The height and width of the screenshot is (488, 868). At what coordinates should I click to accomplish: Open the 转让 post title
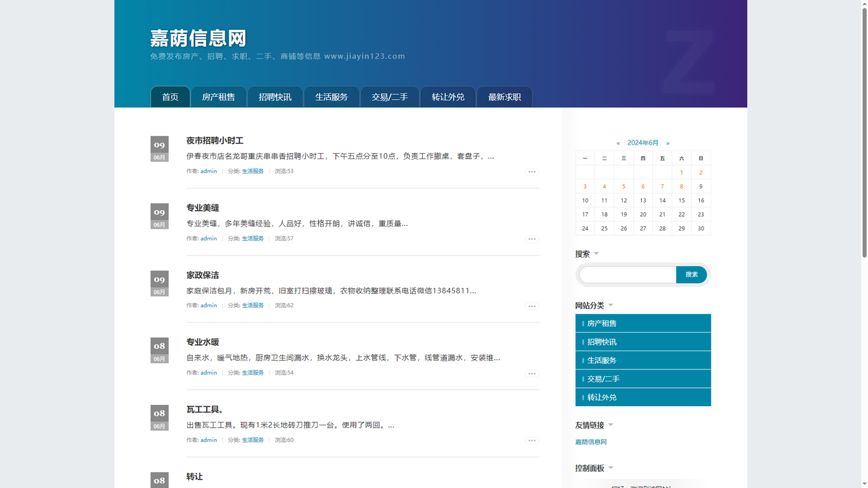point(194,477)
